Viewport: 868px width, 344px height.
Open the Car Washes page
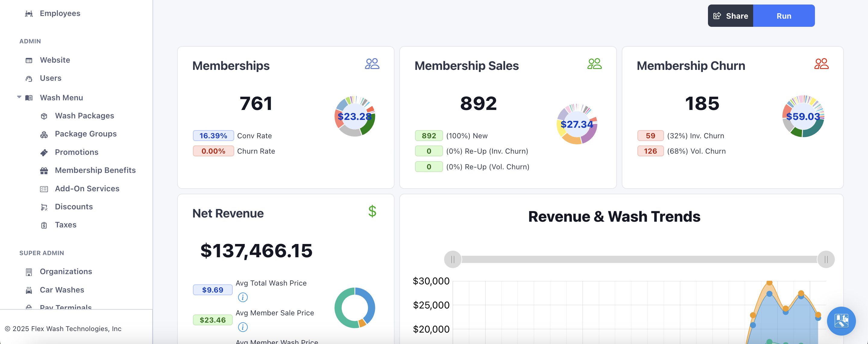point(62,289)
